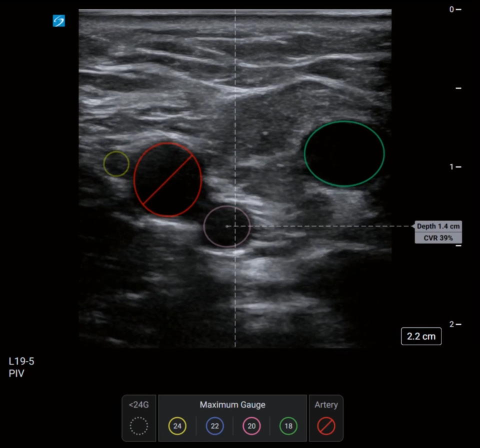Image resolution: width=480 pixels, height=448 pixels.
Task: Select the blue 22 gauge circle
Action: pyautogui.click(x=215, y=426)
